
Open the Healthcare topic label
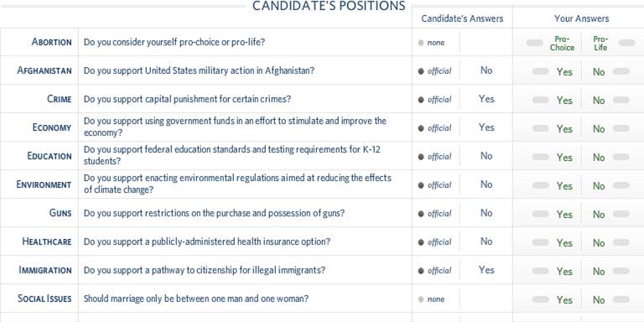pyautogui.click(x=47, y=241)
